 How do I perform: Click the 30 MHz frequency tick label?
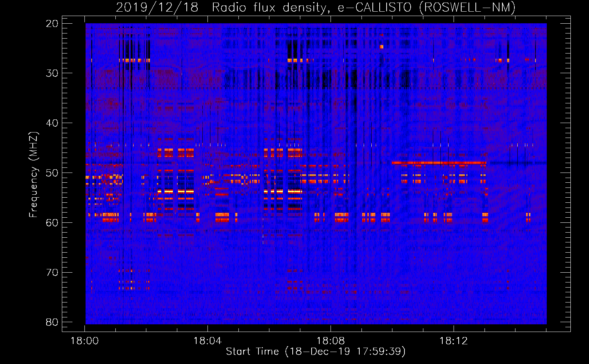pyautogui.click(x=52, y=73)
